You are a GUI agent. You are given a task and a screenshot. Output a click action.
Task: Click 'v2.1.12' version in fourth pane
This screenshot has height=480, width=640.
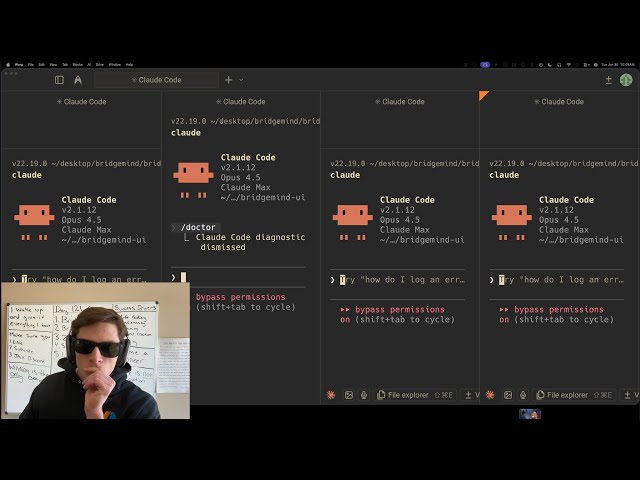[556, 210]
